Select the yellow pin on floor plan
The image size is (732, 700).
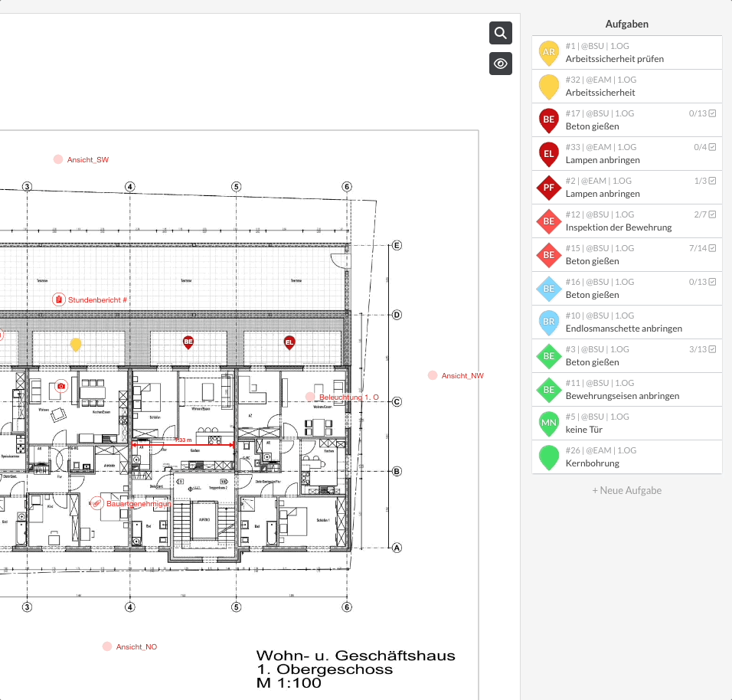pos(76,344)
